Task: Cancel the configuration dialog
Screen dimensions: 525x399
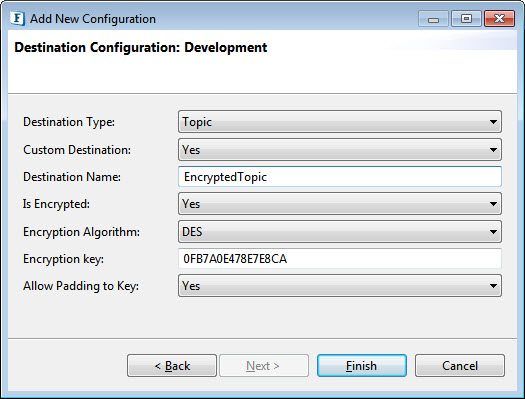Action: (x=460, y=366)
